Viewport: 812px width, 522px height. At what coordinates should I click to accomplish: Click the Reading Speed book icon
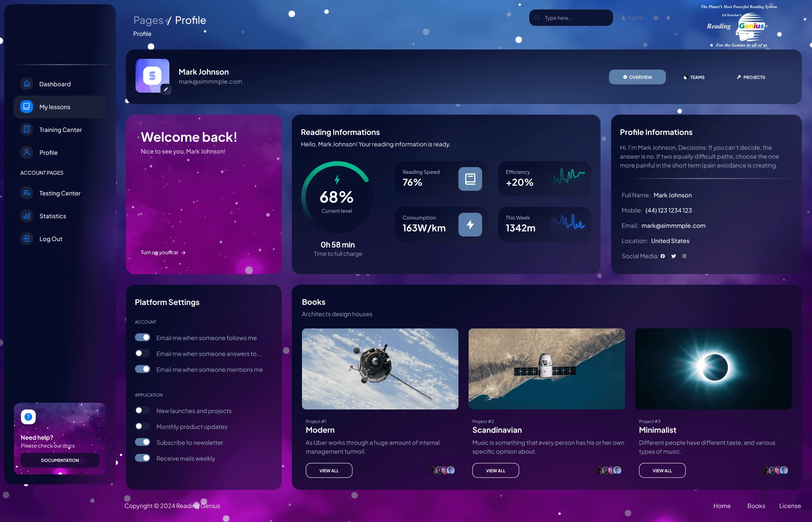click(x=470, y=179)
